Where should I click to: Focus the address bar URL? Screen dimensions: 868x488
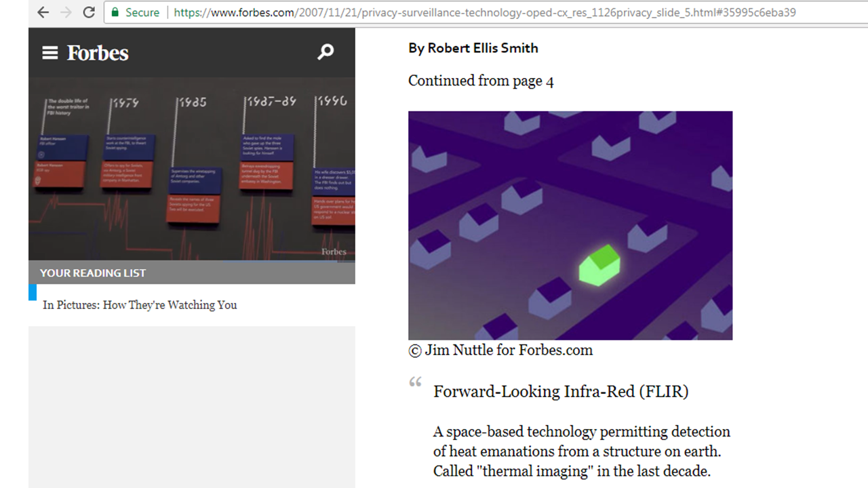pyautogui.click(x=485, y=12)
